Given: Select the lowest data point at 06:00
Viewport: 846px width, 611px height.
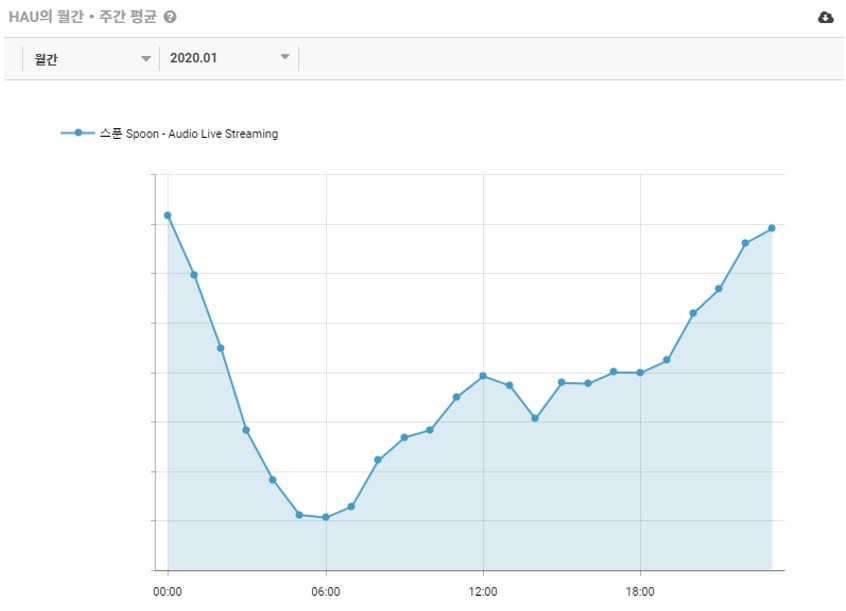Looking at the screenshot, I should pos(326,517).
